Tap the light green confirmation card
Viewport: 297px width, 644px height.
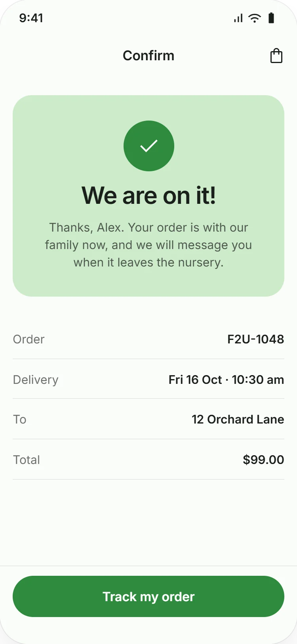[148, 196]
